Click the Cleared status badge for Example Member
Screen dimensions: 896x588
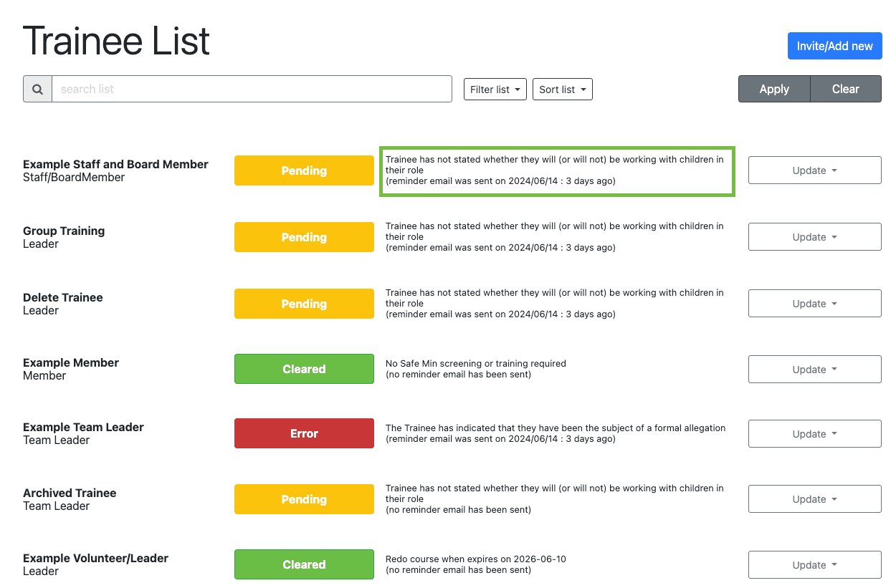[304, 369]
